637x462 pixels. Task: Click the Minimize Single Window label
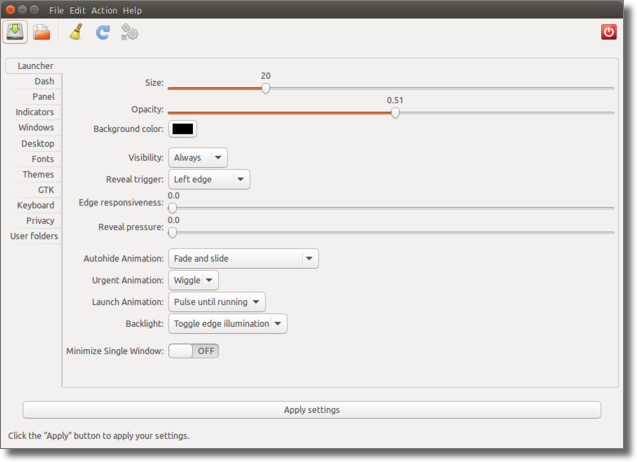point(115,351)
